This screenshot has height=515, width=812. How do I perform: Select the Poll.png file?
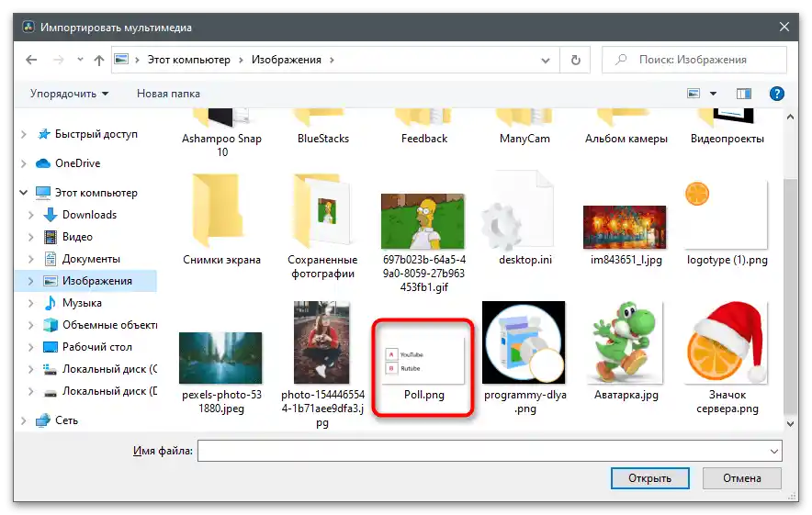[423, 368]
